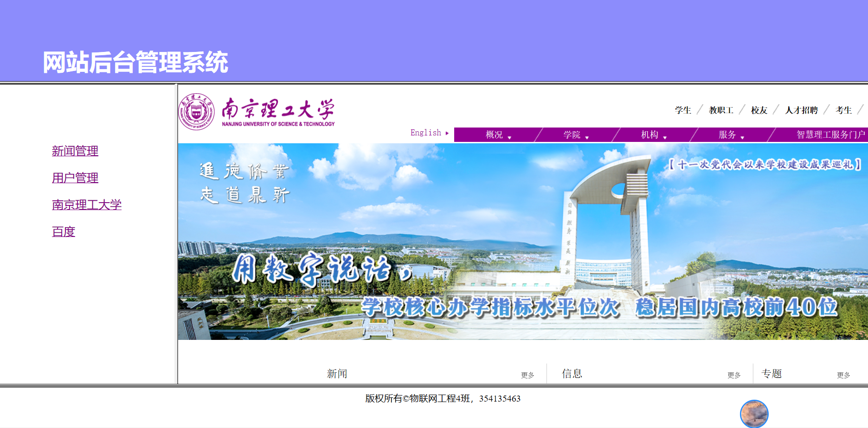Expand the 学院 navigation dropdown
Viewport: 868px width, 428px height.
[572, 135]
